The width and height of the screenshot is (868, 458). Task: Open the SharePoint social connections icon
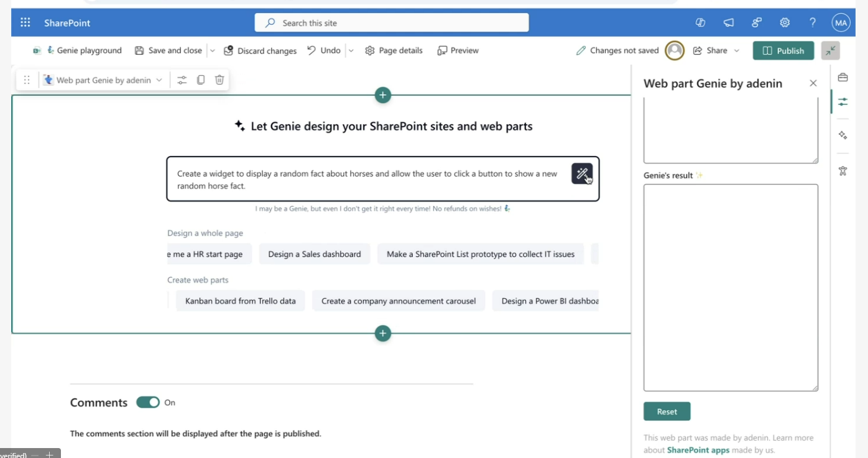(x=757, y=23)
